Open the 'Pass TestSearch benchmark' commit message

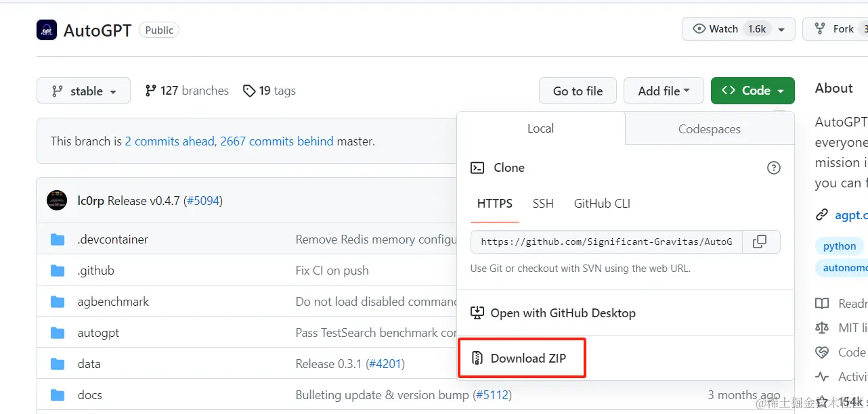[x=376, y=333]
